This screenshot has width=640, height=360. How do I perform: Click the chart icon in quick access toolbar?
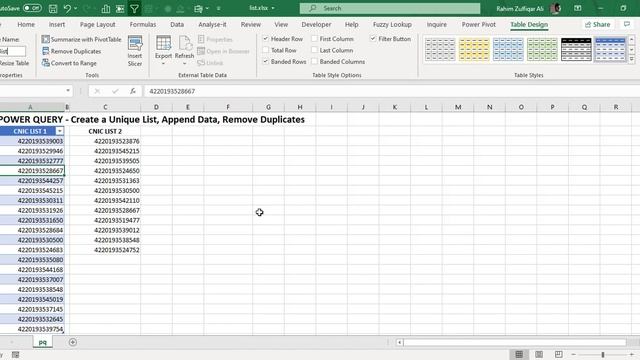(105, 8)
